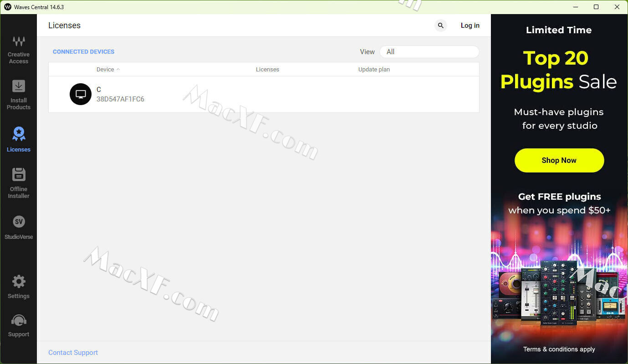Screen dimensions: 628x364
Task: Click the search magnifier icon
Action: [440, 25]
